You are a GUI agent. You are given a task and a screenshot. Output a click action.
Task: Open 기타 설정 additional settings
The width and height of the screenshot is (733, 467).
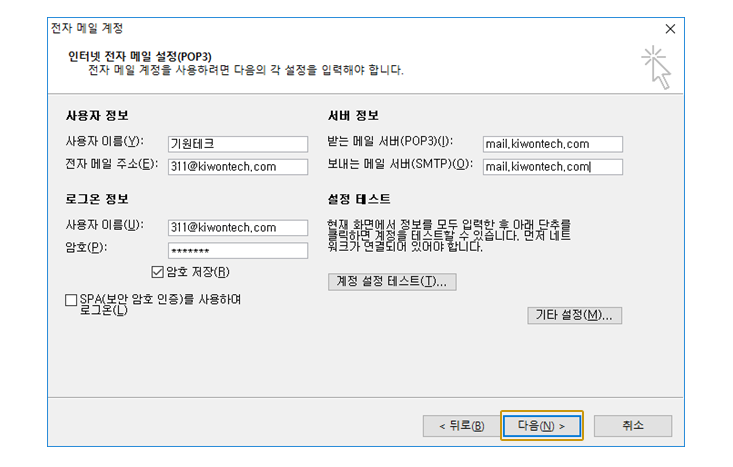574,315
